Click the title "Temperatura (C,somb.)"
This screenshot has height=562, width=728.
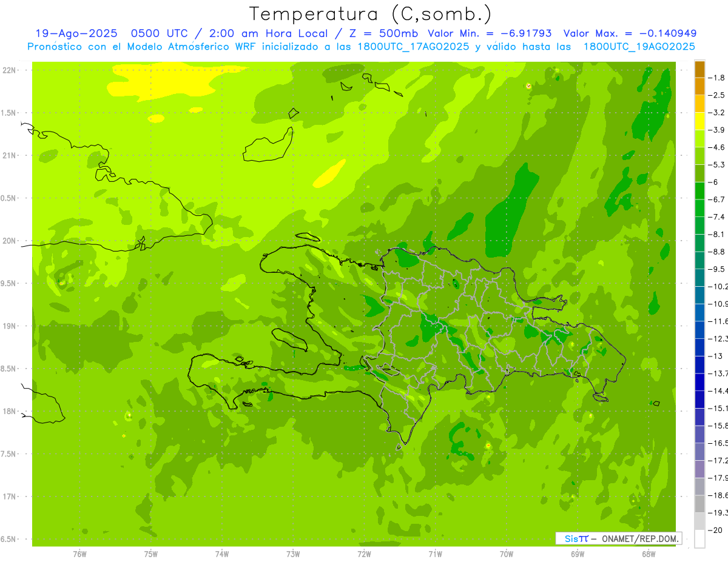tap(369, 14)
